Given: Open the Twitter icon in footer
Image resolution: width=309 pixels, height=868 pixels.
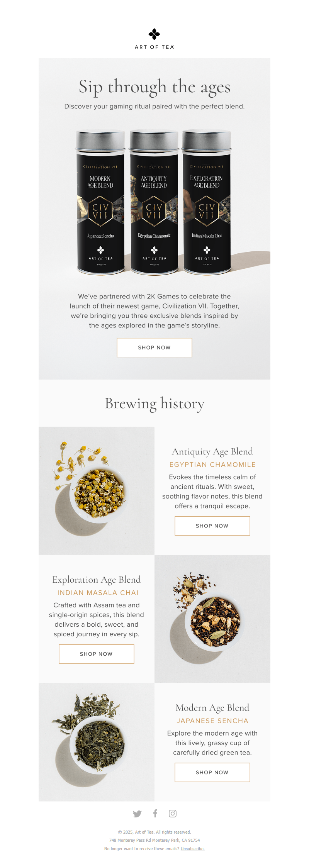Looking at the screenshot, I should pos(137,814).
